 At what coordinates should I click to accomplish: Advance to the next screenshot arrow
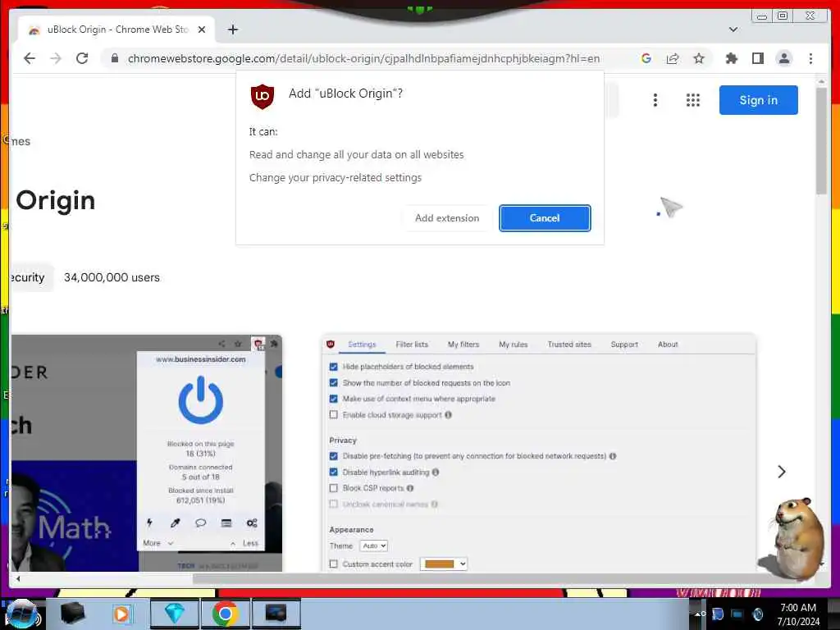point(782,472)
